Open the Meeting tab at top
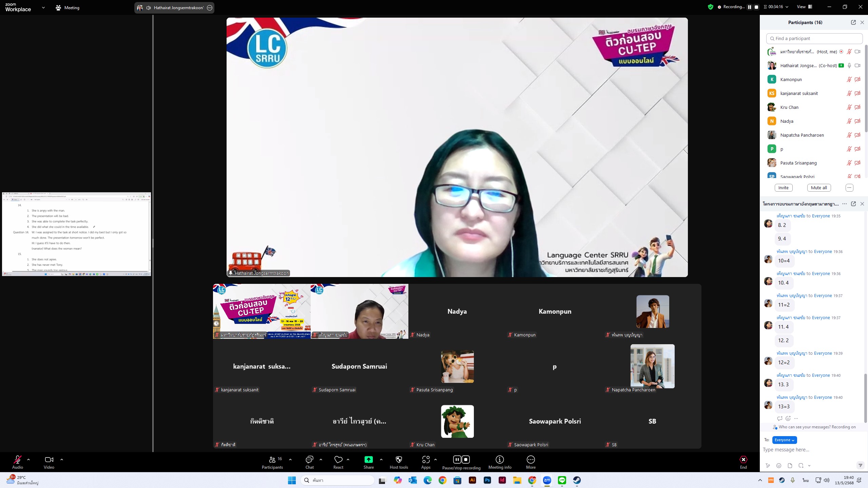Image resolution: width=868 pixels, height=488 pixels. click(x=67, y=7)
